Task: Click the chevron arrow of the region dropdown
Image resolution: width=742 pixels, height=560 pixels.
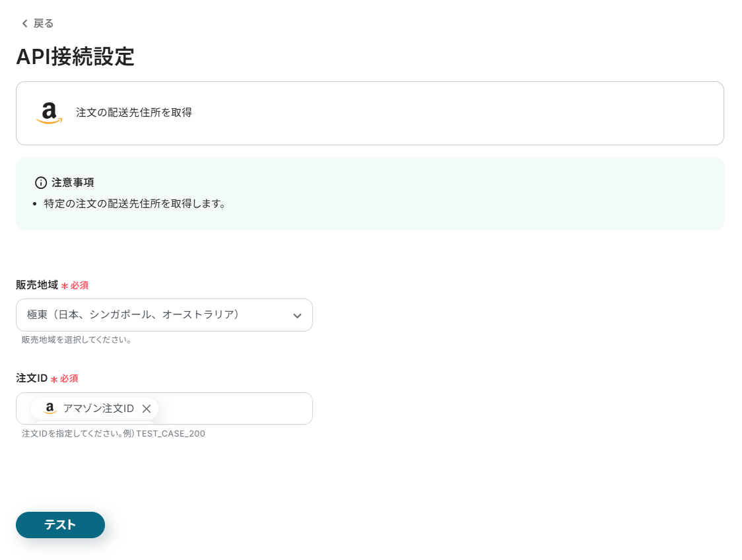Action: pos(297,316)
